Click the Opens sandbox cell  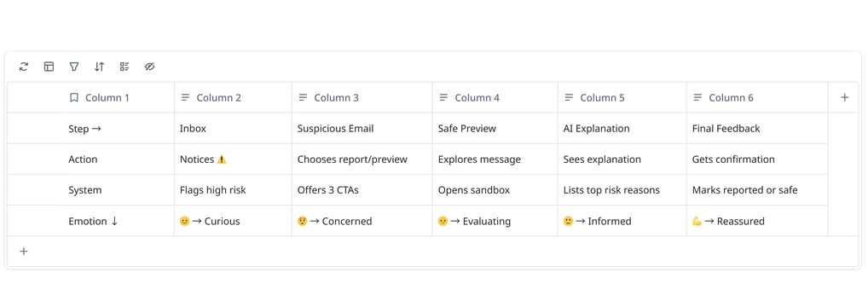tap(495, 190)
